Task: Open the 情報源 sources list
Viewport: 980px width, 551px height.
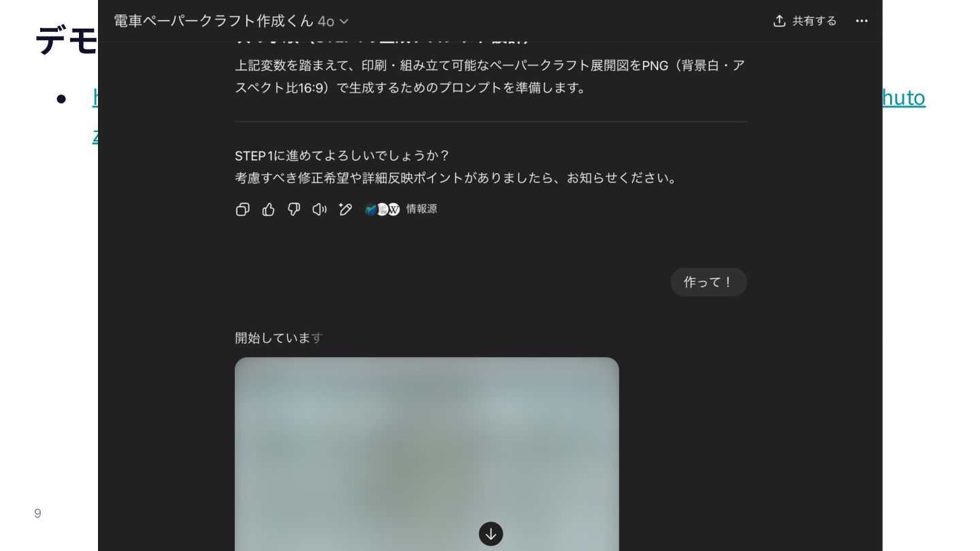Action: tap(401, 210)
